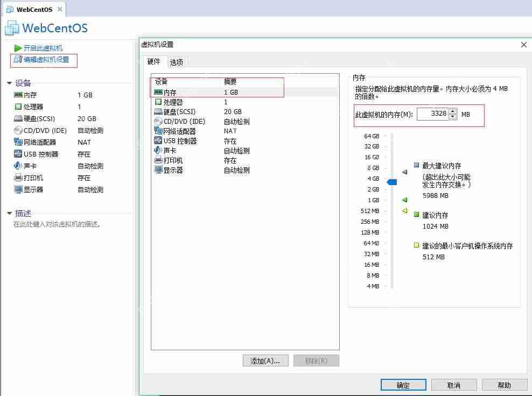Click green recommended memory marker arrow
Screen dimensions: 532x396
[404, 200]
